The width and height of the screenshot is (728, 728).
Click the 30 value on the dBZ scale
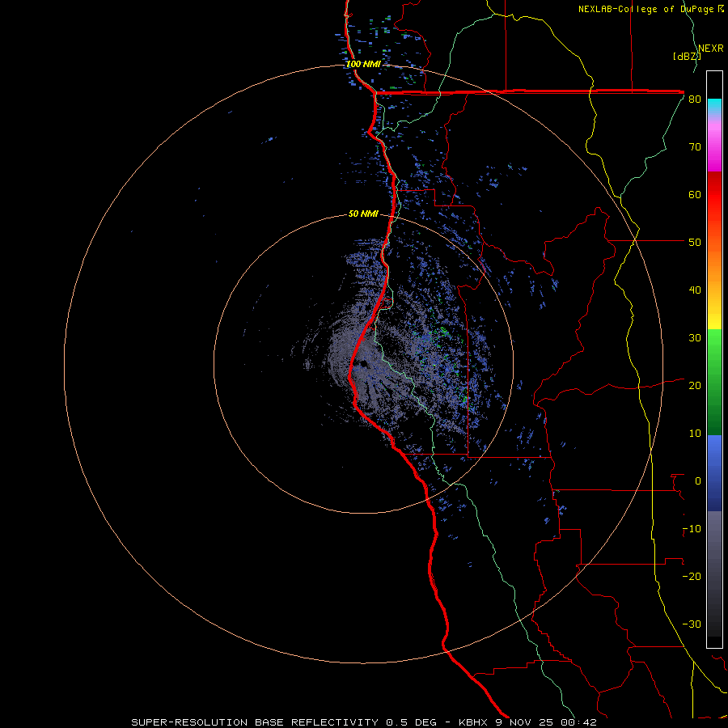695,338
